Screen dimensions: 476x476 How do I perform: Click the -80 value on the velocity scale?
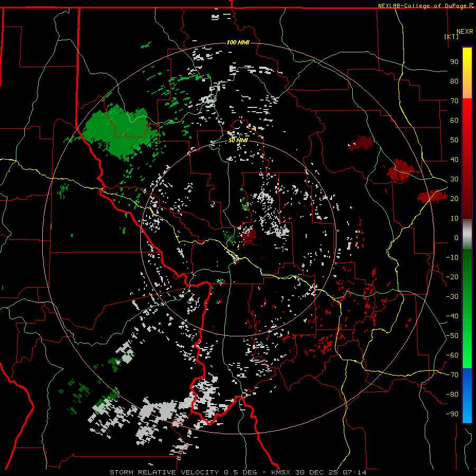tap(452, 395)
